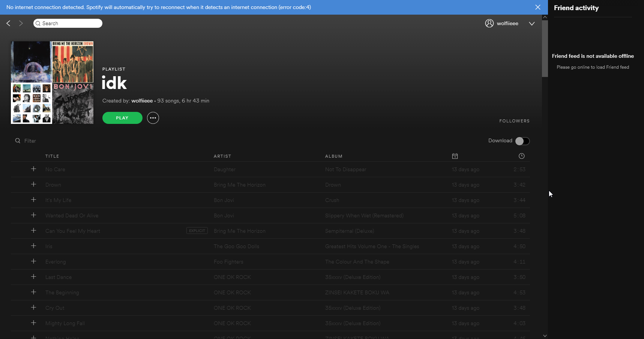Image resolution: width=644 pixels, height=339 pixels.
Task: Add Cry Out with plus icon
Action: [33, 307]
